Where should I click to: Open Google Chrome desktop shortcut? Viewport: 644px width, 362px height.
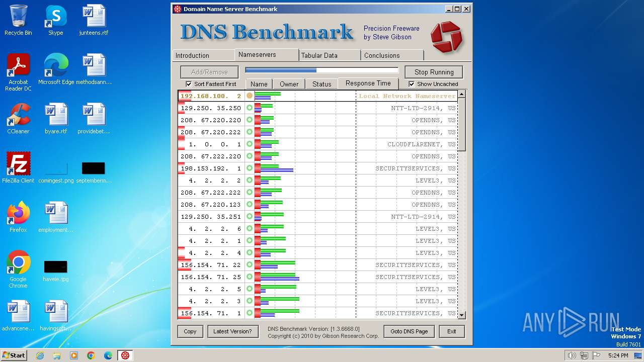18,269
